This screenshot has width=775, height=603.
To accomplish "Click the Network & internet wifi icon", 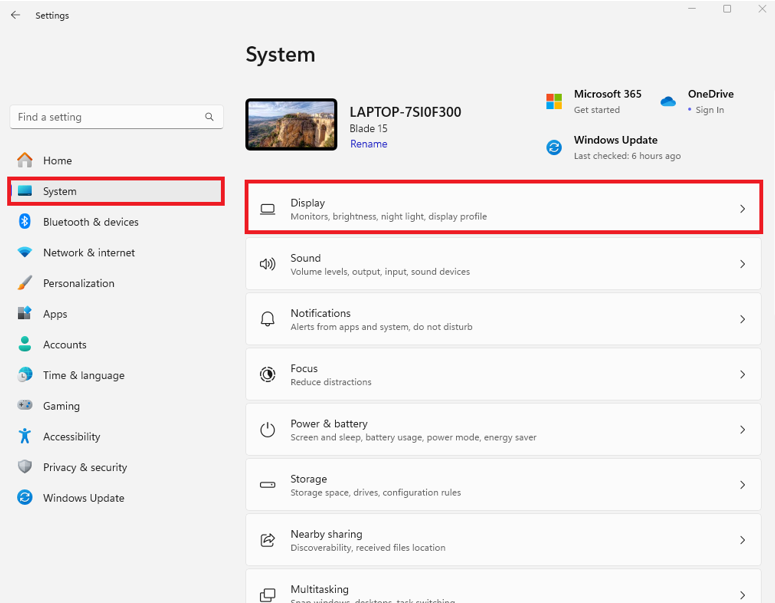I will [x=25, y=253].
